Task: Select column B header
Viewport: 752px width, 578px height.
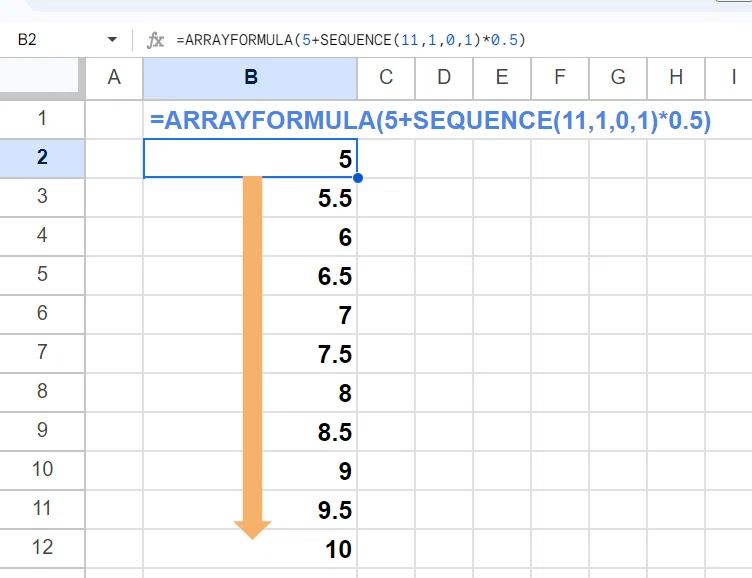Action: pos(250,78)
